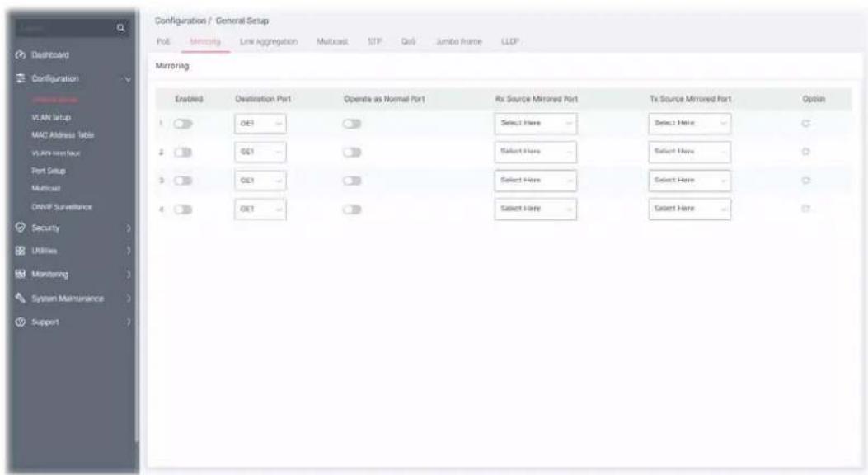The width and height of the screenshot is (868, 475).
Task: Select highlighted General Setup sidebar item
Action: click(54, 101)
